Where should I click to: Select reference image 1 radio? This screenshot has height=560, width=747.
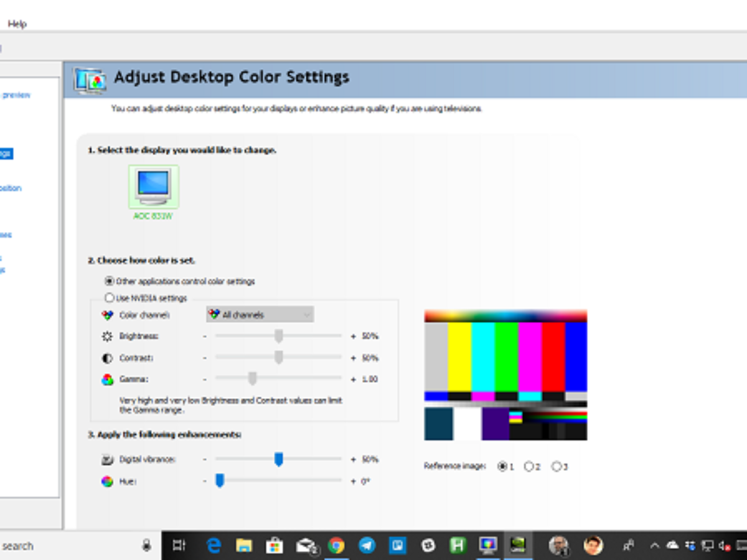coord(502,466)
